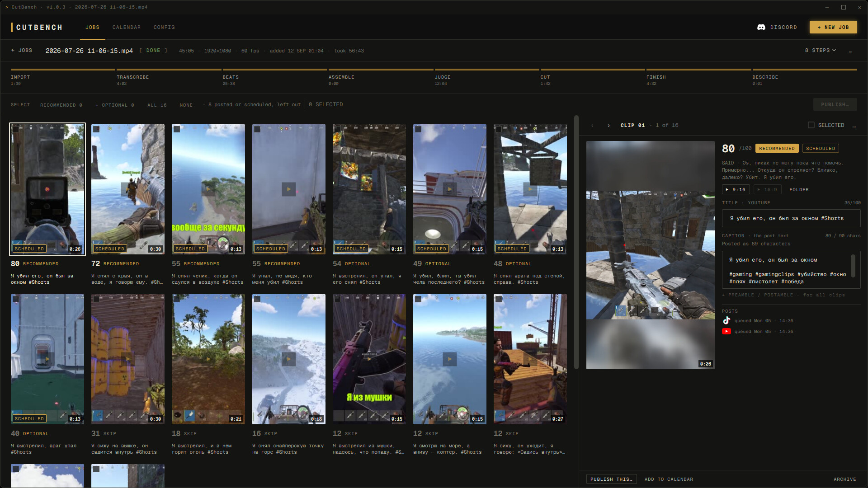The height and width of the screenshot is (488, 868).
Task: Edit the caption post text field
Action: (791, 270)
